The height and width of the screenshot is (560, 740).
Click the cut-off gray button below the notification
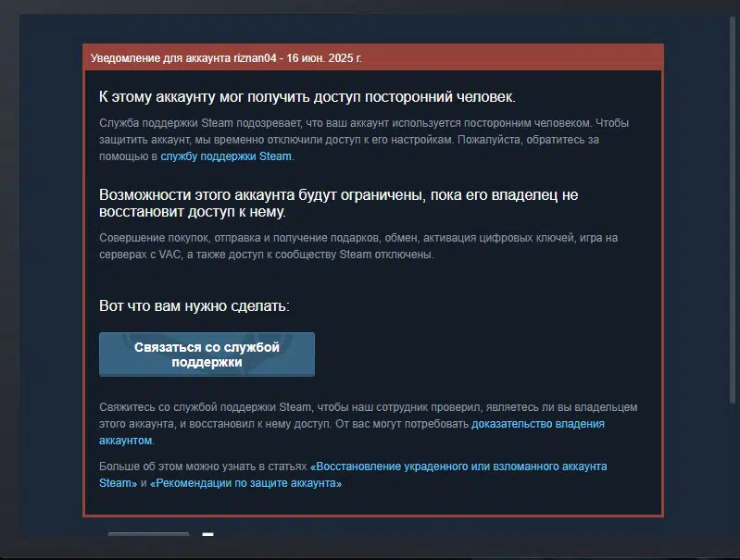(x=148, y=534)
